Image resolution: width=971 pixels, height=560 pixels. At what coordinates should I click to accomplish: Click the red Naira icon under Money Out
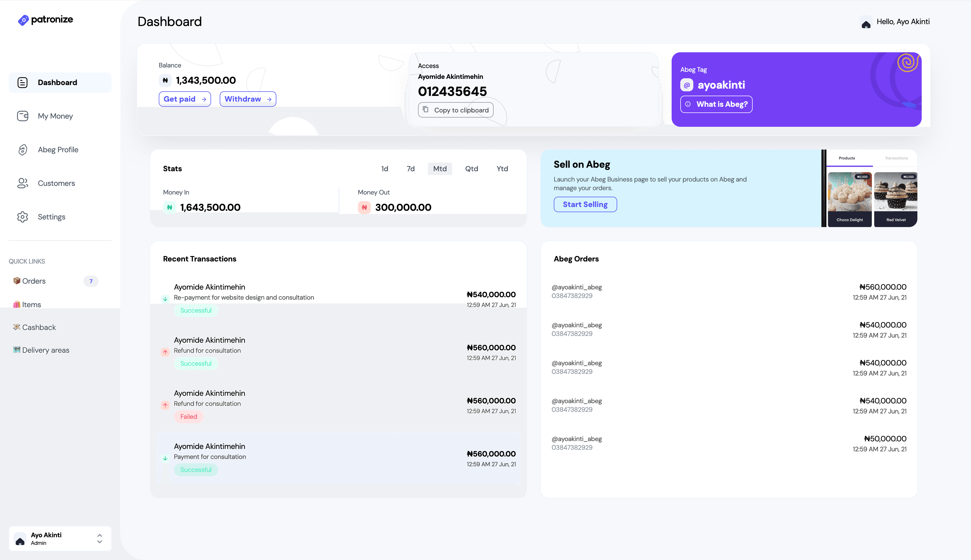[x=364, y=207]
